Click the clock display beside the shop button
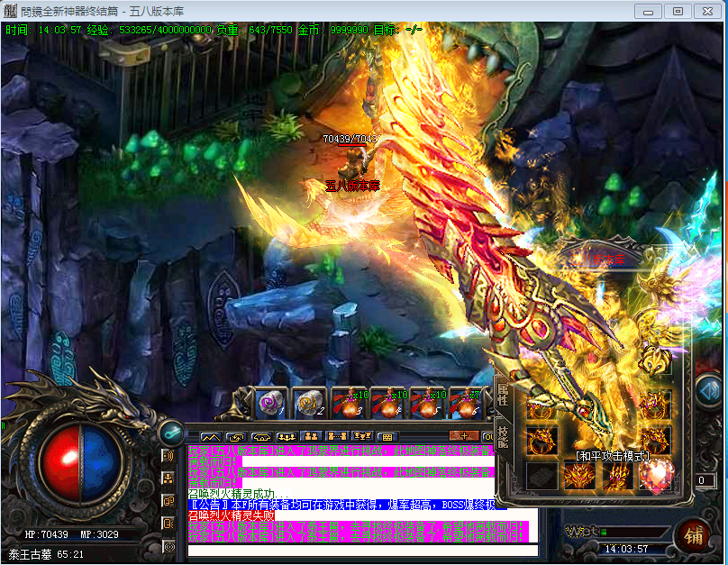Image resolution: width=728 pixels, height=565 pixels. (626, 549)
